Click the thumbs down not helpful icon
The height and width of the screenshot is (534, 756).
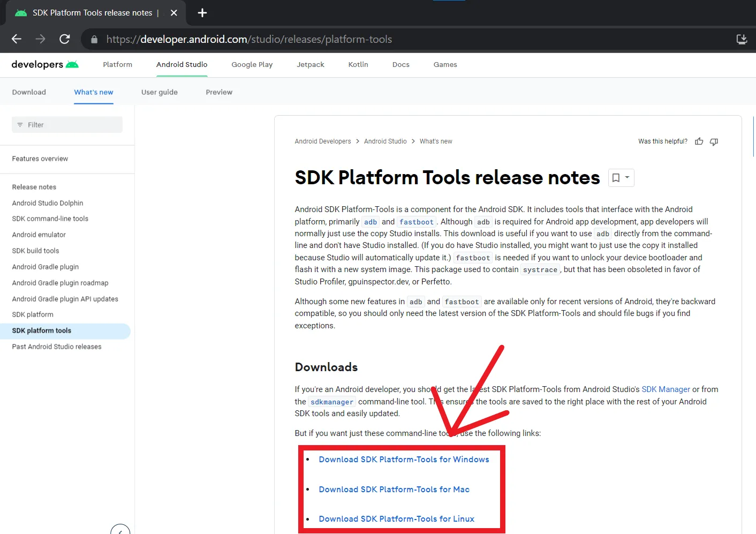[714, 141]
